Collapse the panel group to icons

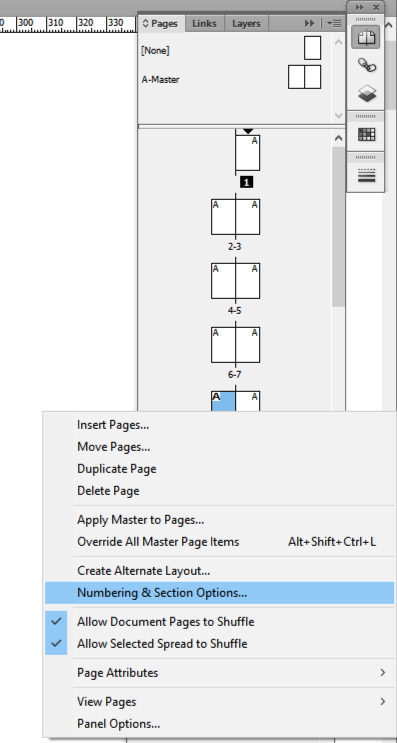tap(309, 23)
